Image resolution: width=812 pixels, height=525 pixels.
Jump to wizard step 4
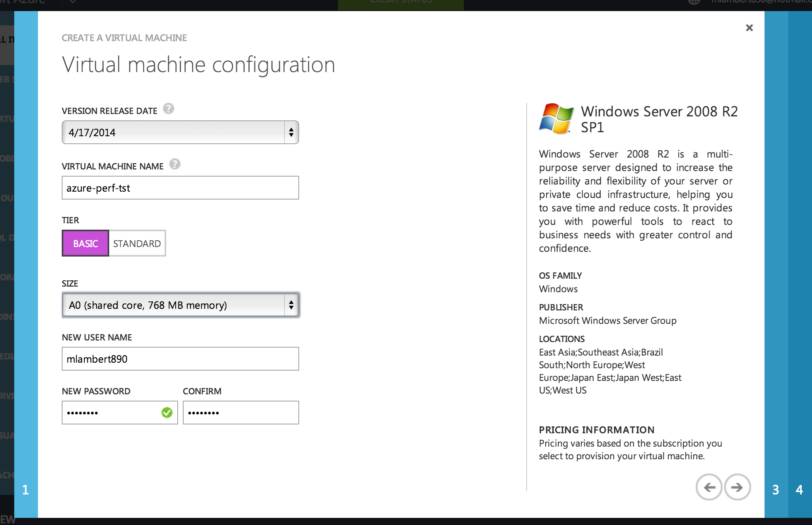pyautogui.click(x=799, y=490)
